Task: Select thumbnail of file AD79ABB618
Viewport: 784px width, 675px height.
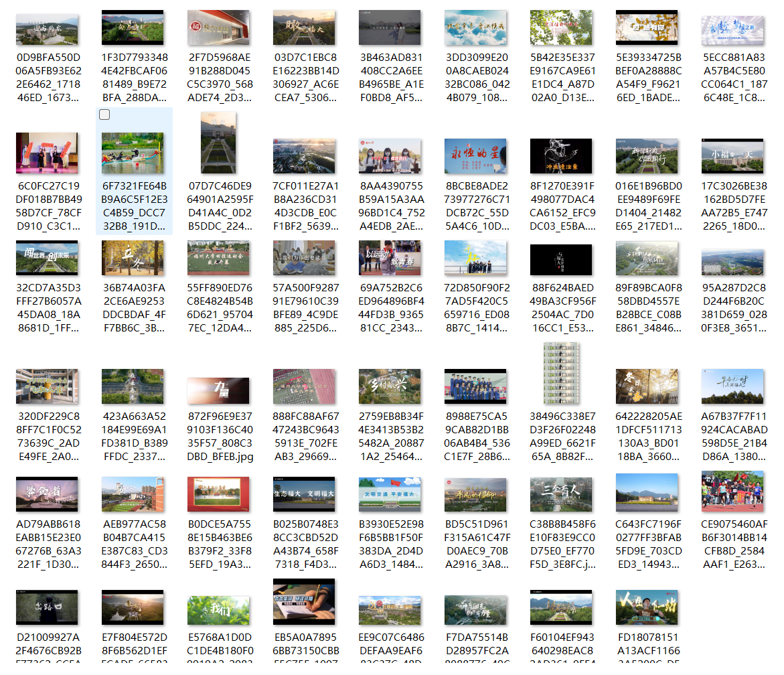Action: 47,494
